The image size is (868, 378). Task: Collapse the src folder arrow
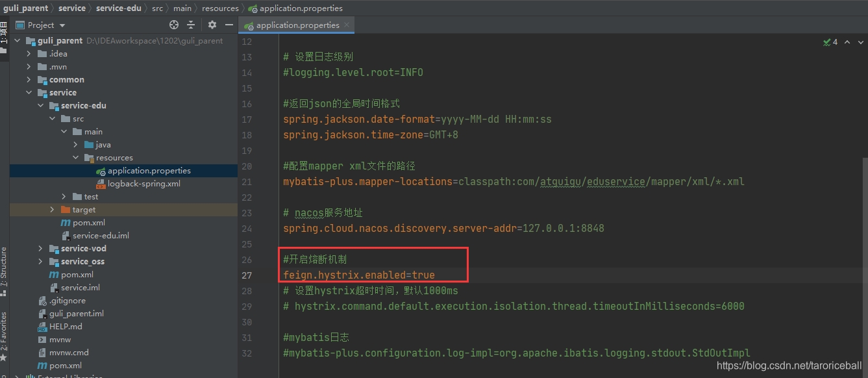52,118
